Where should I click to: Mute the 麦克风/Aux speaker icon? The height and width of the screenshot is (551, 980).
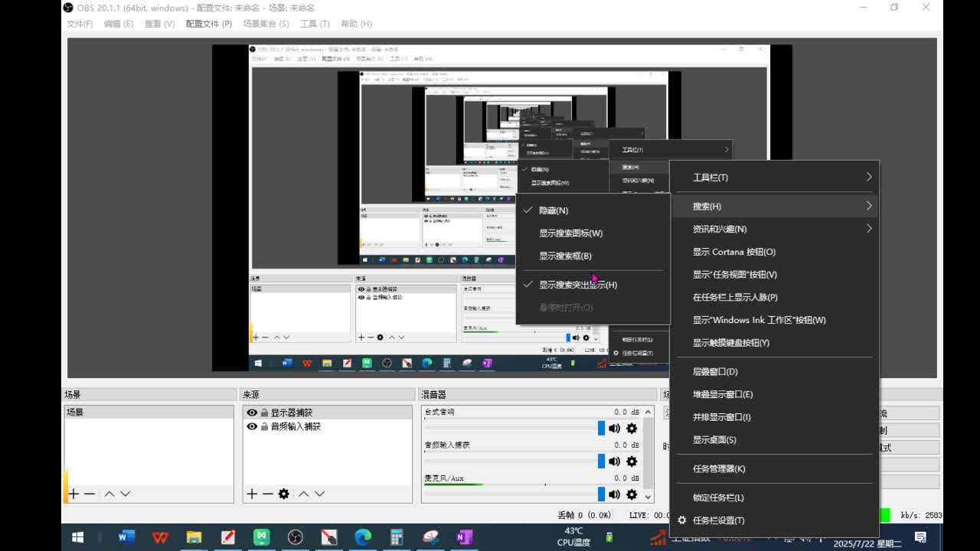click(614, 494)
